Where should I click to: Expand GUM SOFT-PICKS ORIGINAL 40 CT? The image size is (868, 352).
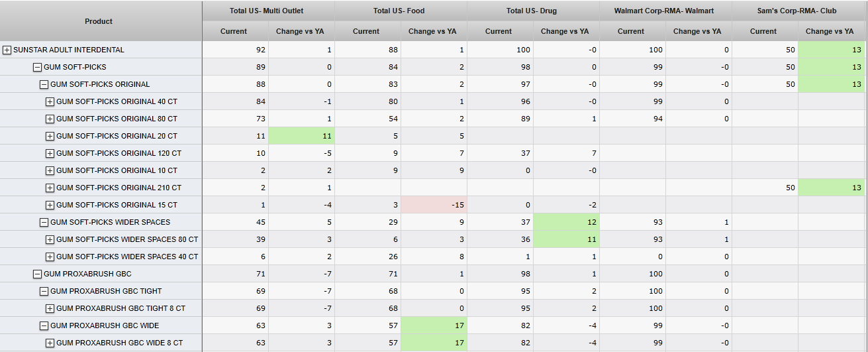[50, 101]
